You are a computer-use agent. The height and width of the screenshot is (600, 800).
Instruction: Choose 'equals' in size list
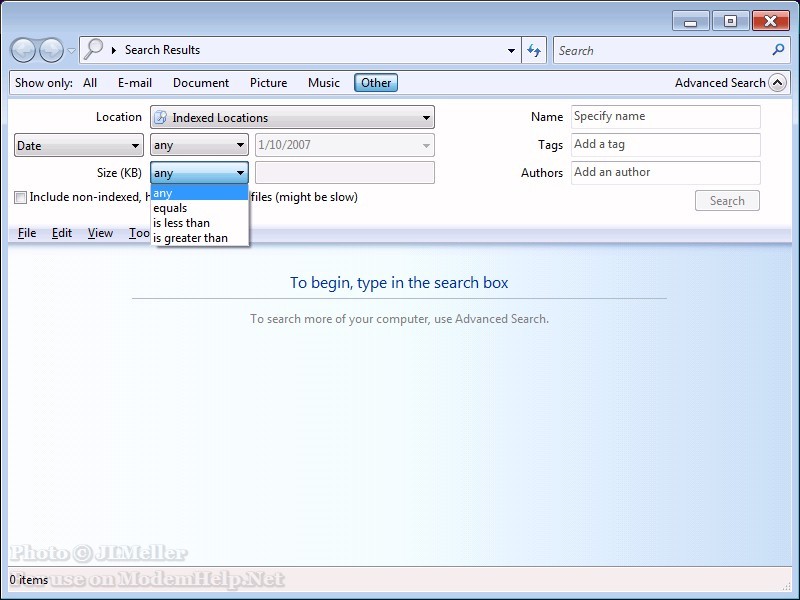pyautogui.click(x=199, y=208)
